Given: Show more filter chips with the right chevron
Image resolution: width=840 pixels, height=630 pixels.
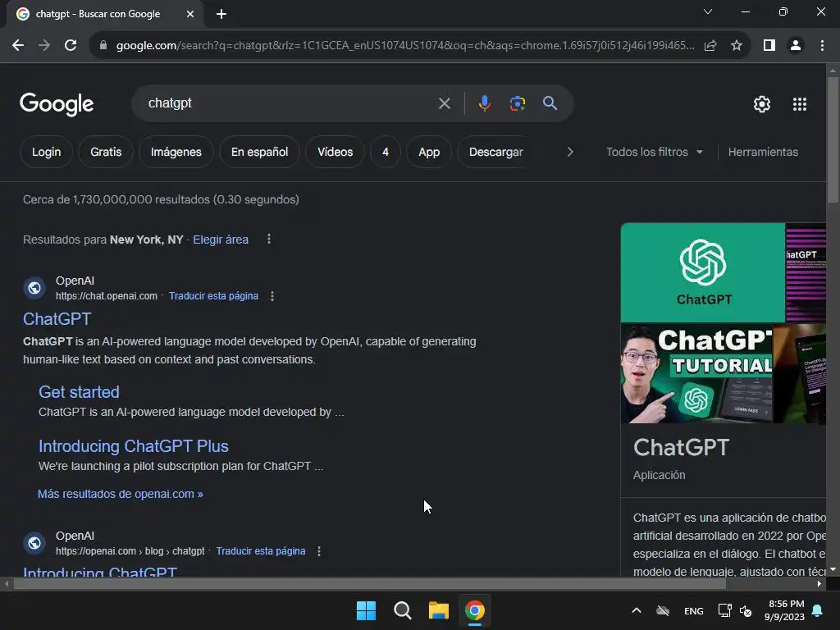Looking at the screenshot, I should (x=570, y=152).
